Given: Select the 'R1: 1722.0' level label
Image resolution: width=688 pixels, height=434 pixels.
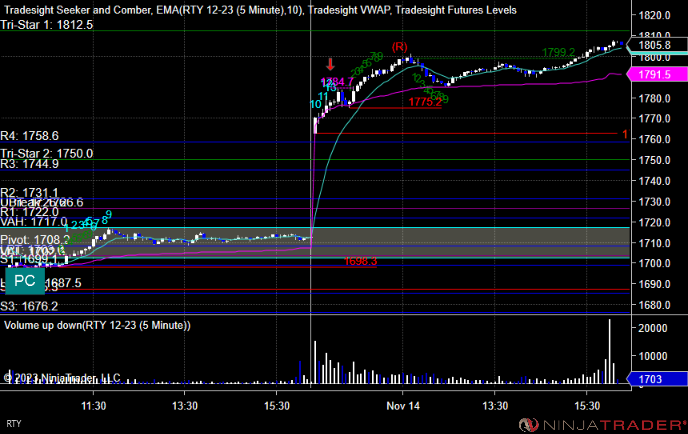Looking at the screenshot, I should tap(29, 212).
